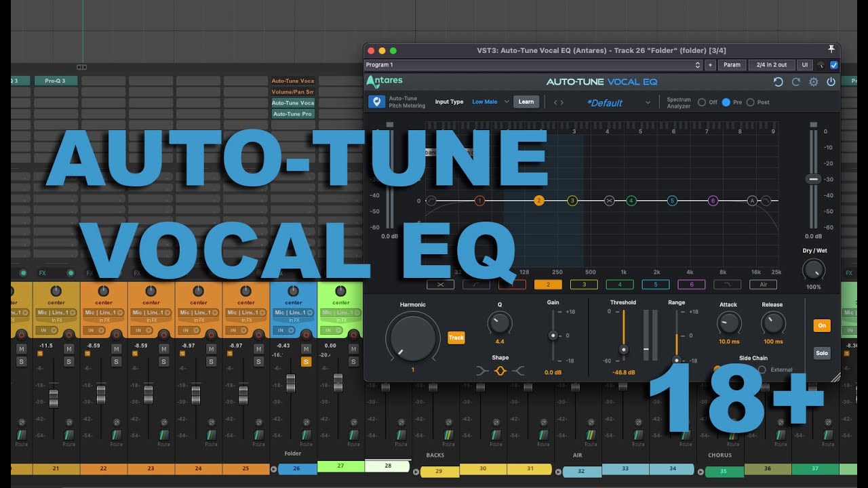
Task: Open the Input Type Low Male dropdown
Action: click(x=490, y=102)
